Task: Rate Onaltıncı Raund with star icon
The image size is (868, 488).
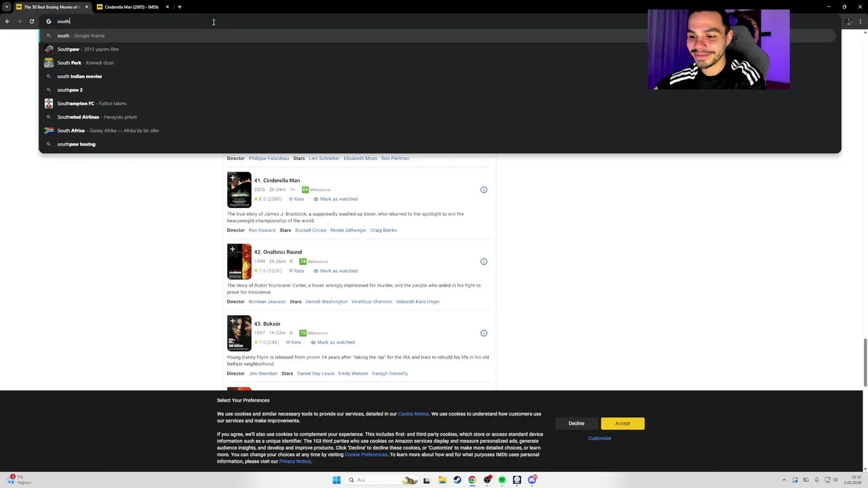Action: pyautogui.click(x=296, y=271)
